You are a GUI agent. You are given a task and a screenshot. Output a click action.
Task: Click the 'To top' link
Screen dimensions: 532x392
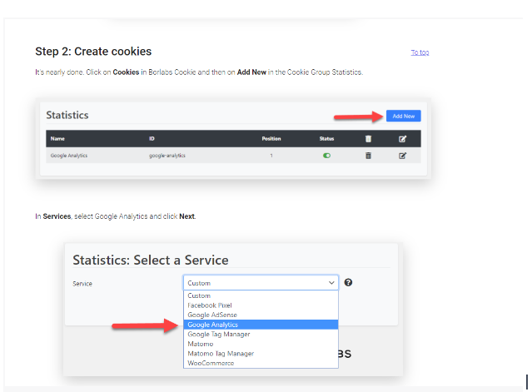pos(420,52)
